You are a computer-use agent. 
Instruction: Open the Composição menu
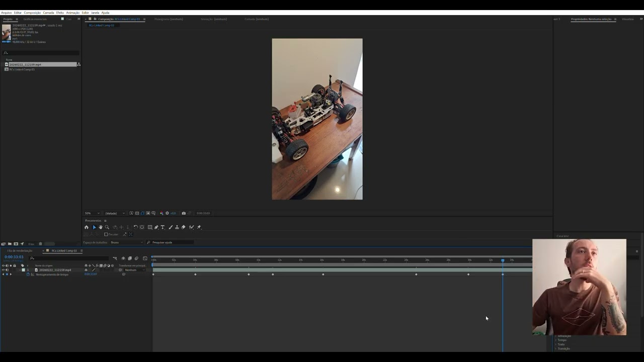[32, 13]
